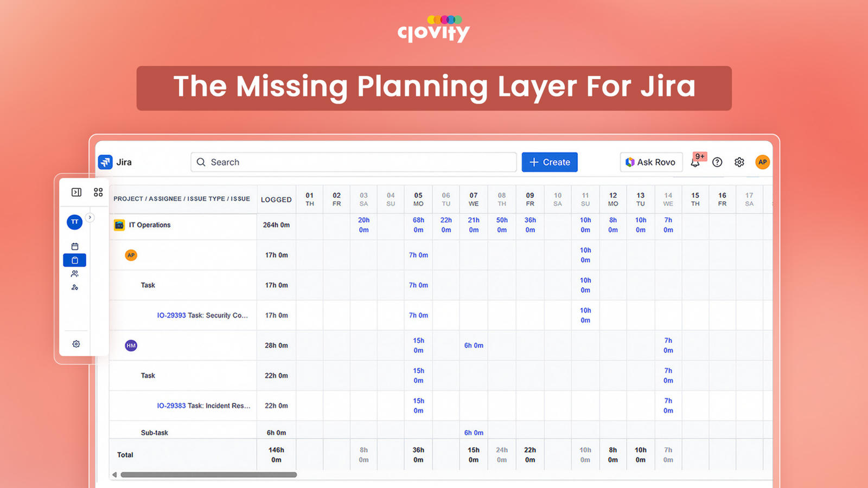
Task: Click the 68h 0m cell for IT Operations
Action: [x=418, y=225]
